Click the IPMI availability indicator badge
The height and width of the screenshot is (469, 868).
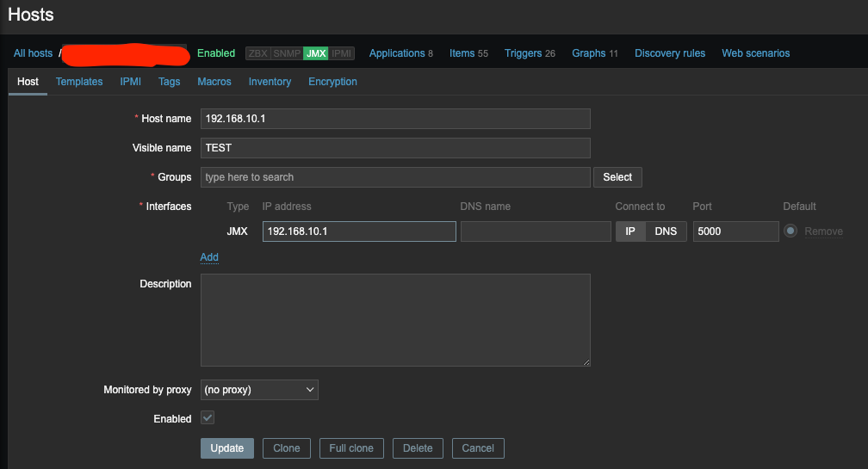pyautogui.click(x=342, y=53)
